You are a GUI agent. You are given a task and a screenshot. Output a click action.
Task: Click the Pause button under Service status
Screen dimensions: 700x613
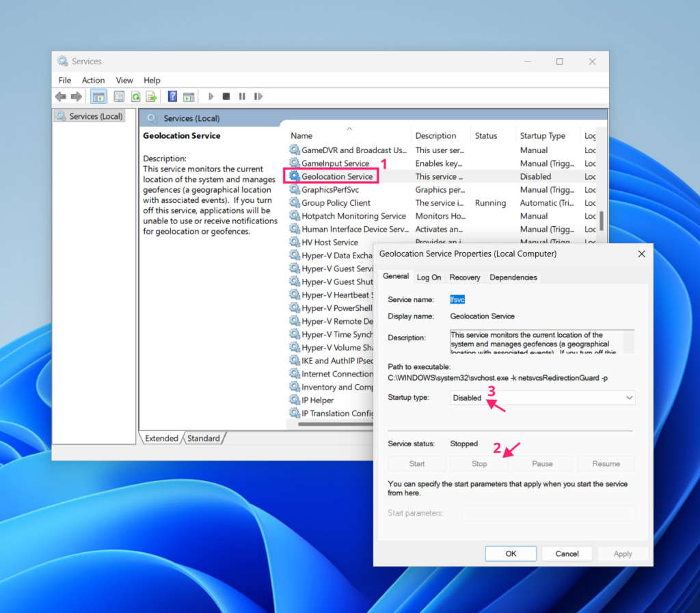click(542, 463)
